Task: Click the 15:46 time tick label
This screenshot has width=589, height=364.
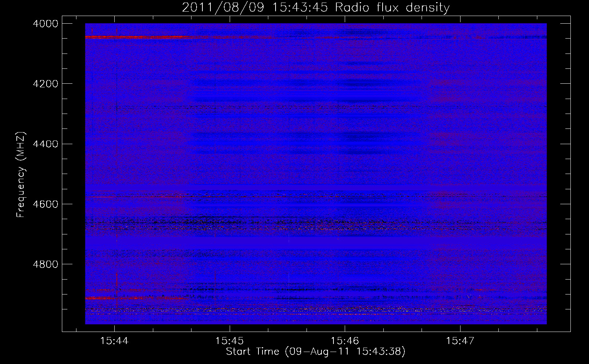Action: [345, 341]
